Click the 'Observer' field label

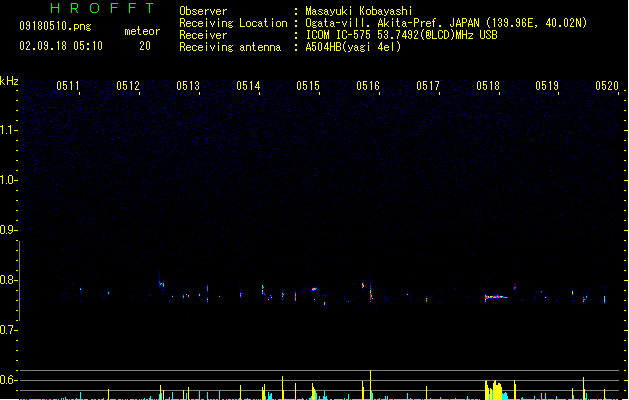click(203, 11)
